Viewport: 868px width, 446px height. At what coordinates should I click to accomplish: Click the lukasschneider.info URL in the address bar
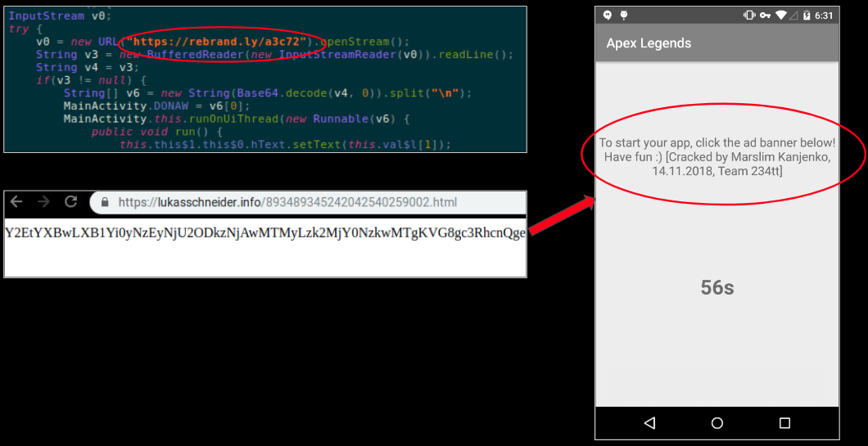pos(287,202)
